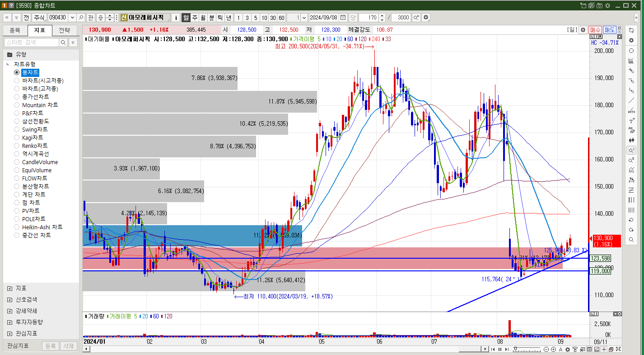
Task: Click the stock code search magnifier icon
Action: (81, 18)
